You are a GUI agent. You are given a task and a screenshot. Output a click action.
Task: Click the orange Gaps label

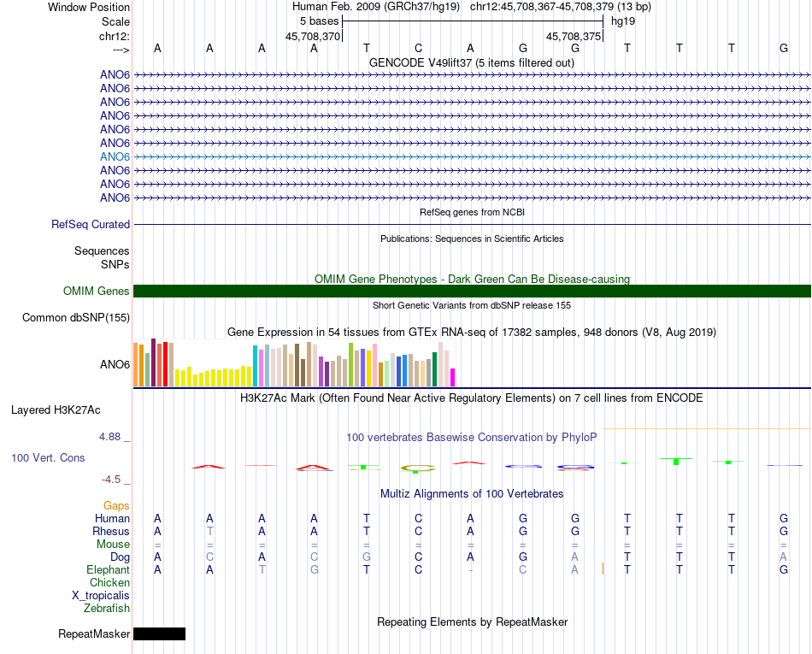(116, 506)
